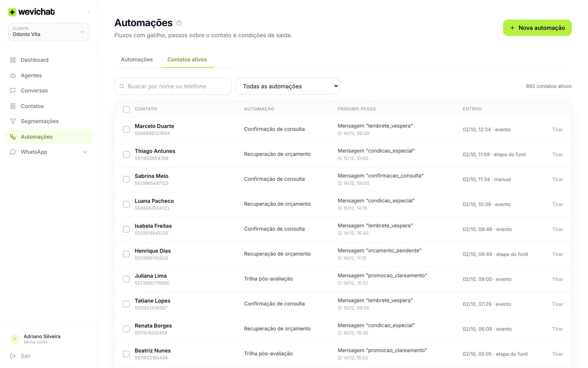Expand the WhatsApp submenu chevron
588x368 pixels.
[85, 152]
